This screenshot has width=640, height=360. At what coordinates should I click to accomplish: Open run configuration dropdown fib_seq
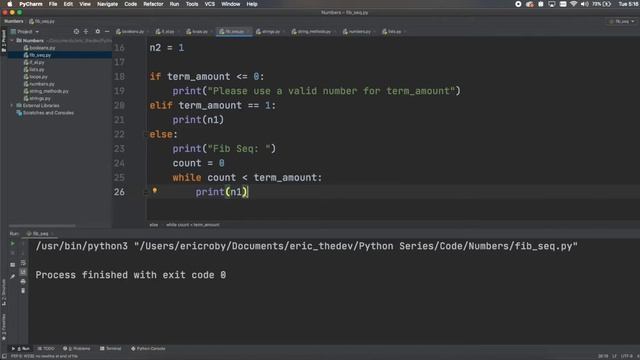[x=622, y=21]
